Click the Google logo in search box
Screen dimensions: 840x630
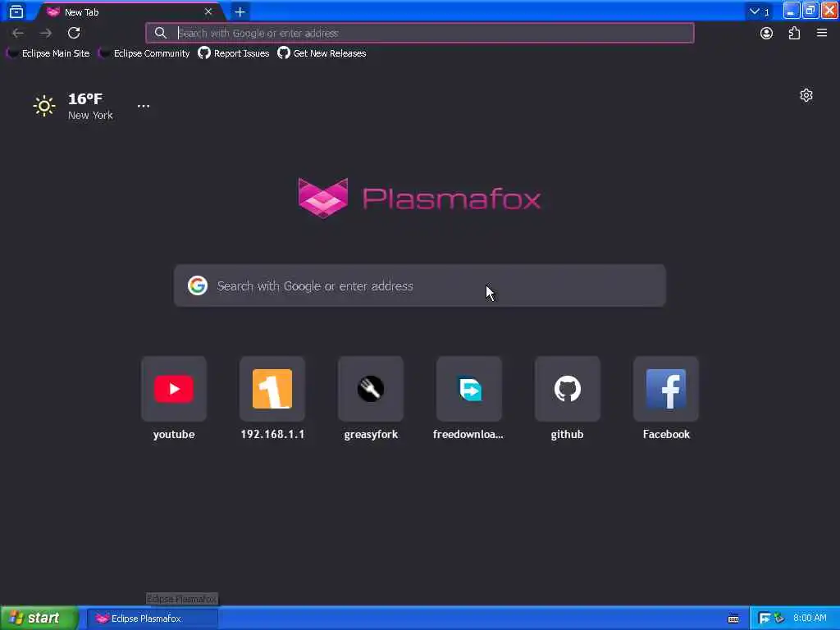pyautogui.click(x=198, y=285)
